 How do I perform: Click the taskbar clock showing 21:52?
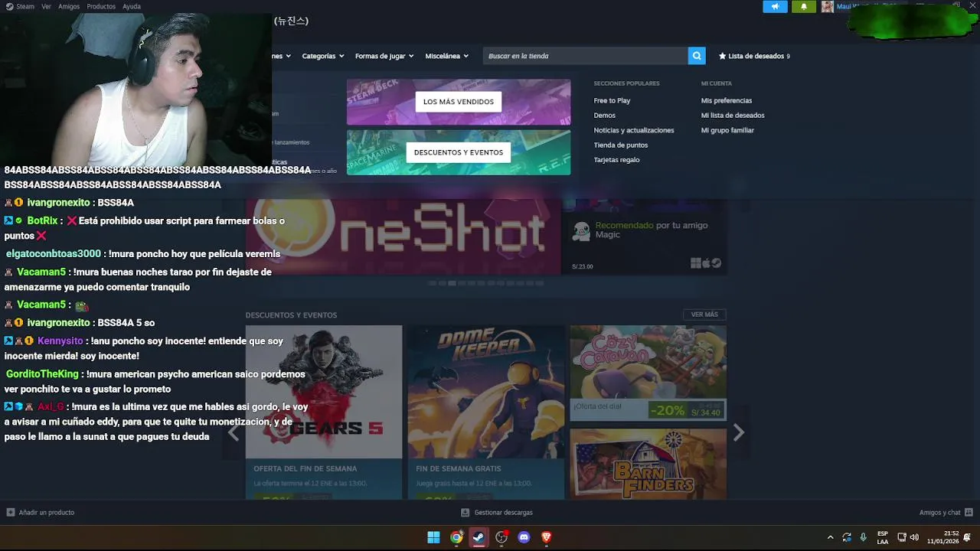pos(943,537)
